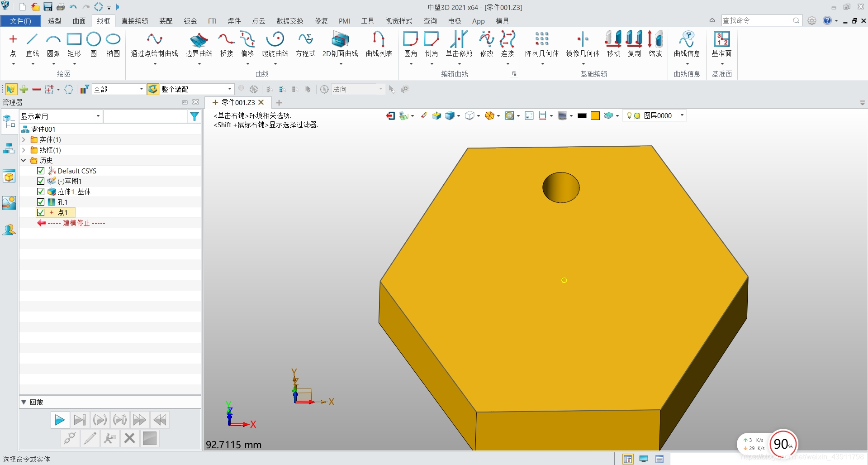868x465 pixels.
Task: Switch to the 曲面 ribbon tab
Action: [x=79, y=21]
